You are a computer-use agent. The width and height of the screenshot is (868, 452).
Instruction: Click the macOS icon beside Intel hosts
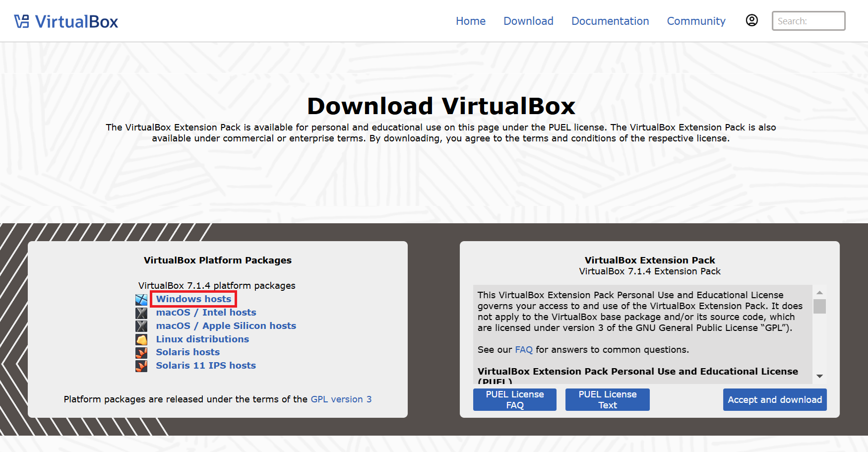click(x=141, y=313)
